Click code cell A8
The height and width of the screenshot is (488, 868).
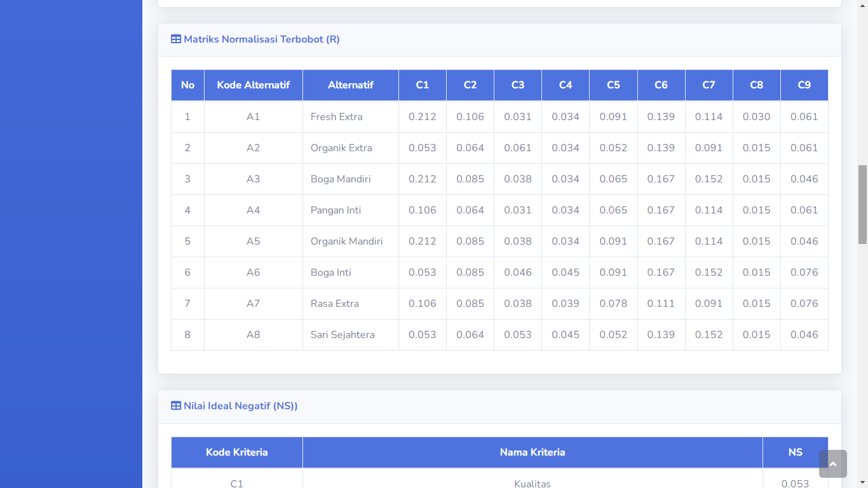pos(254,335)
